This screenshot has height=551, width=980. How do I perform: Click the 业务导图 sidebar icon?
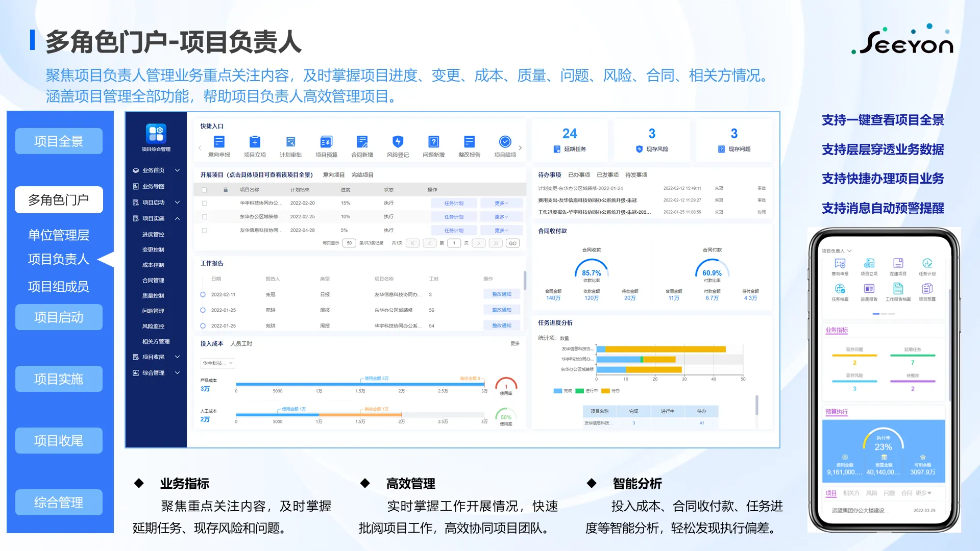pos(136,186)
